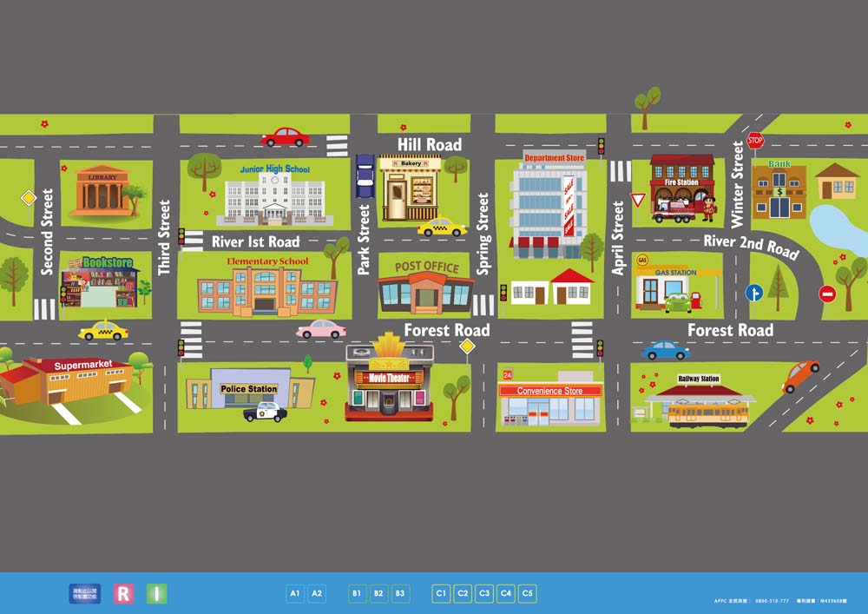Select the A2 button
This screenshot has height=614, width=868.
(x=317, y=594)
